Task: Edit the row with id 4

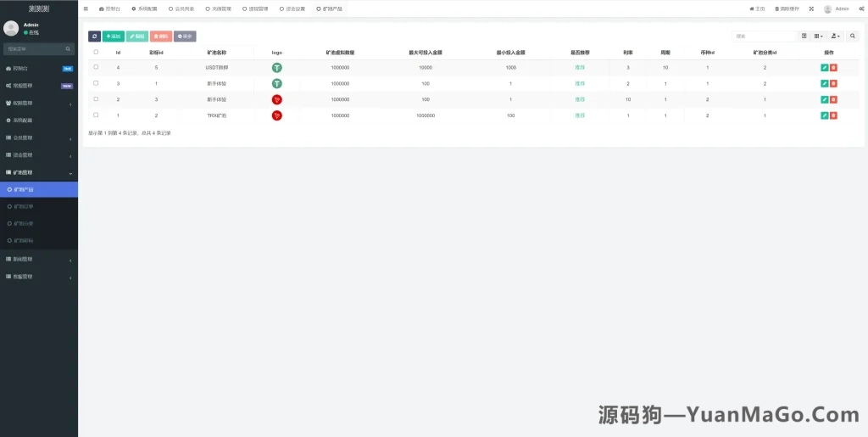Action: coord(825,68)
